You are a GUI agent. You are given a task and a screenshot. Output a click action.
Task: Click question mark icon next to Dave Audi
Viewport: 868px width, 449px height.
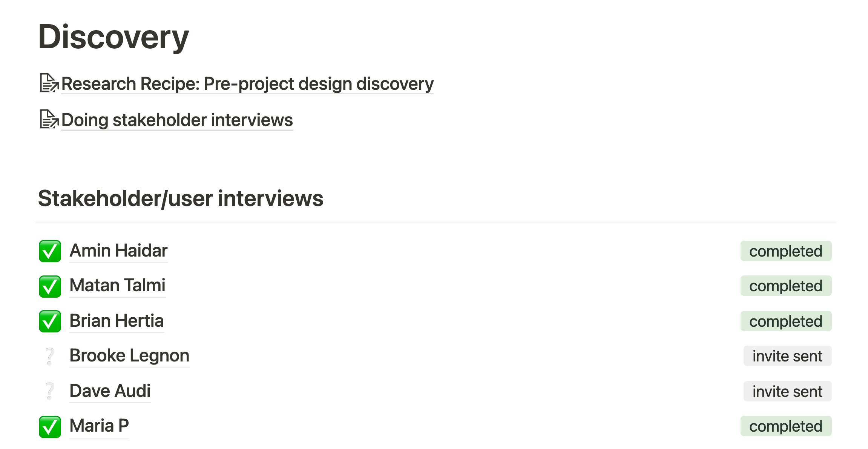click(50, 391)
